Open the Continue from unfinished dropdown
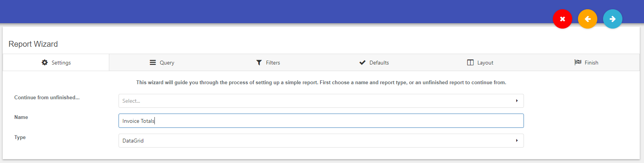644x163 pixels. click(321, 101)
